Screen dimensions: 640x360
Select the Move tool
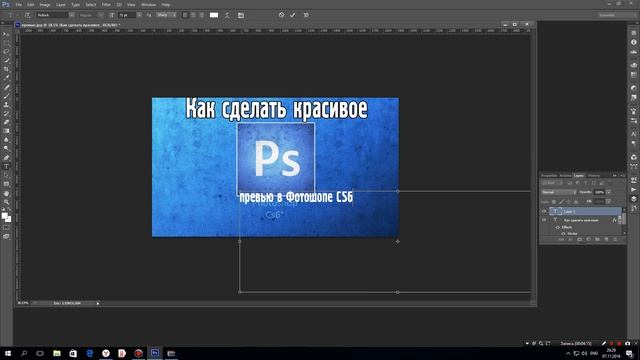pos(6,34)
